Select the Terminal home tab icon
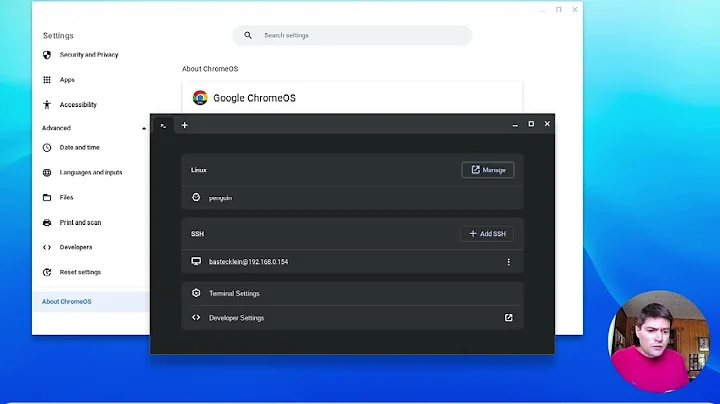720x404 pixels. click(x=163, y=125)
